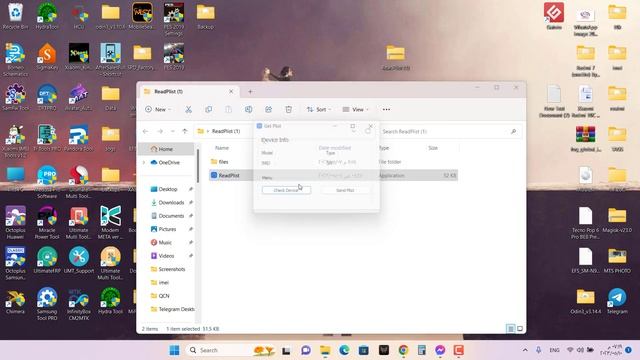Open Pictures in navigation pane
Viewport: 640px width, 360px height.
167,229
